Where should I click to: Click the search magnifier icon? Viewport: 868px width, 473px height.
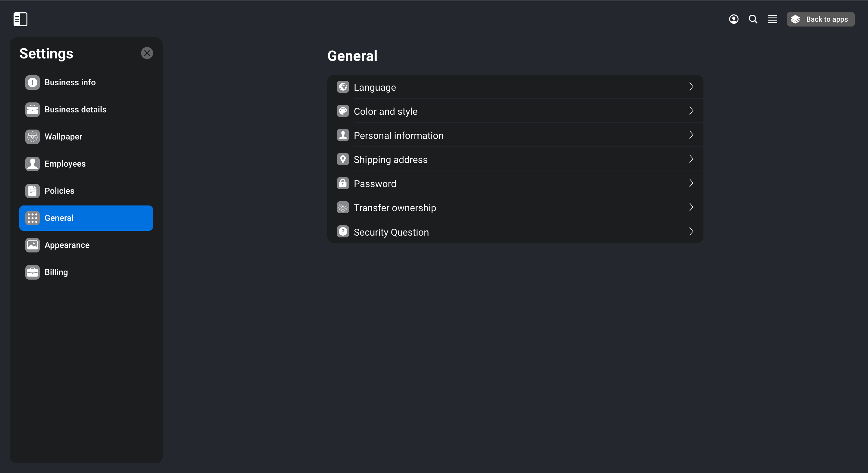coord(753,19)
